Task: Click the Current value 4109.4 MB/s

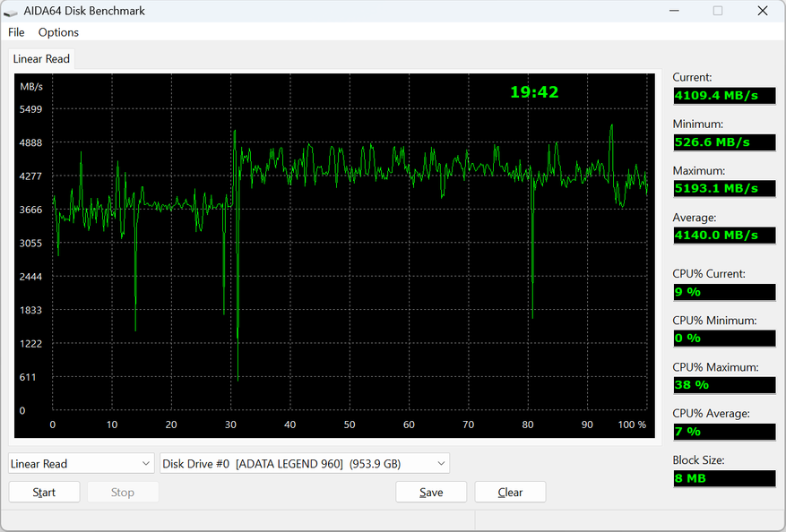Action: (x=724, y=95)
